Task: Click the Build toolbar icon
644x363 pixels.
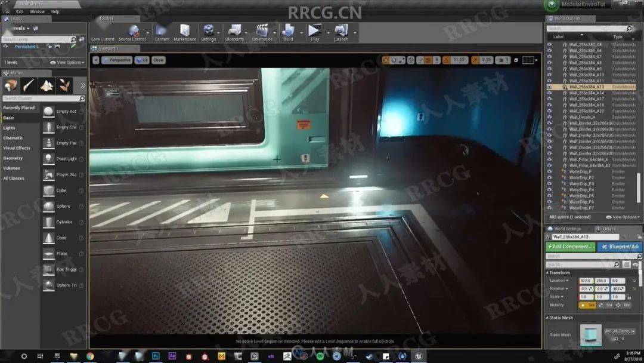Action: click(289, 32)
